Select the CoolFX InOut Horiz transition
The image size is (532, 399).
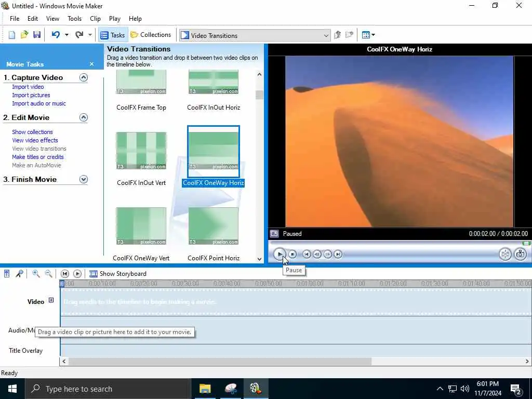point(214,82)
